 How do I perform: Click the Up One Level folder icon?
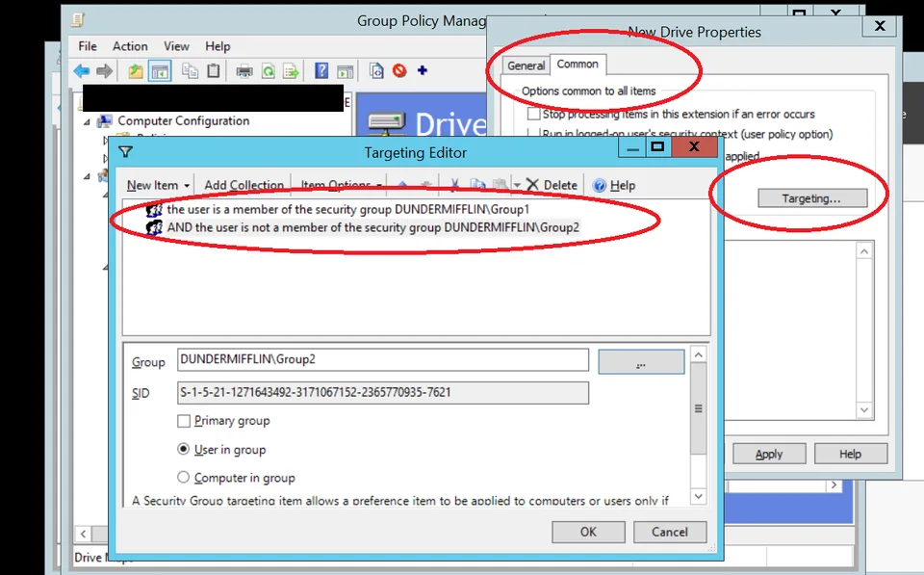tap(136, 71)
